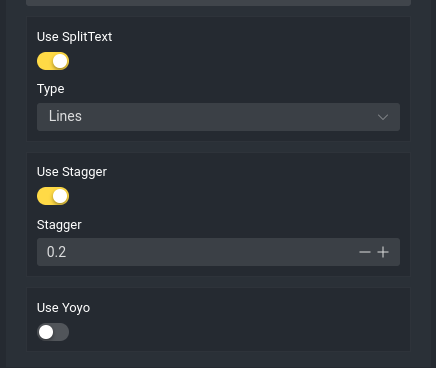436x368 pixels.
Task: Click the Use Stagger label text
Action: pos(72,172)
